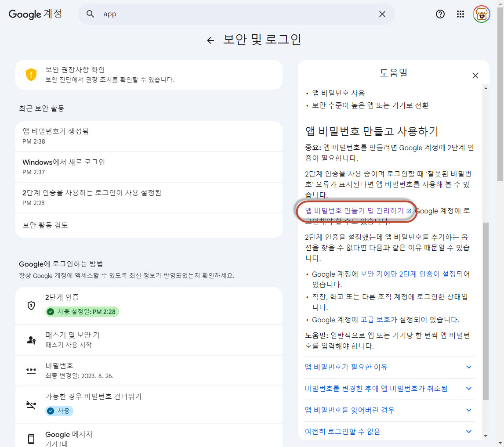Open the Google apps grid icon

tap(460, 14)
